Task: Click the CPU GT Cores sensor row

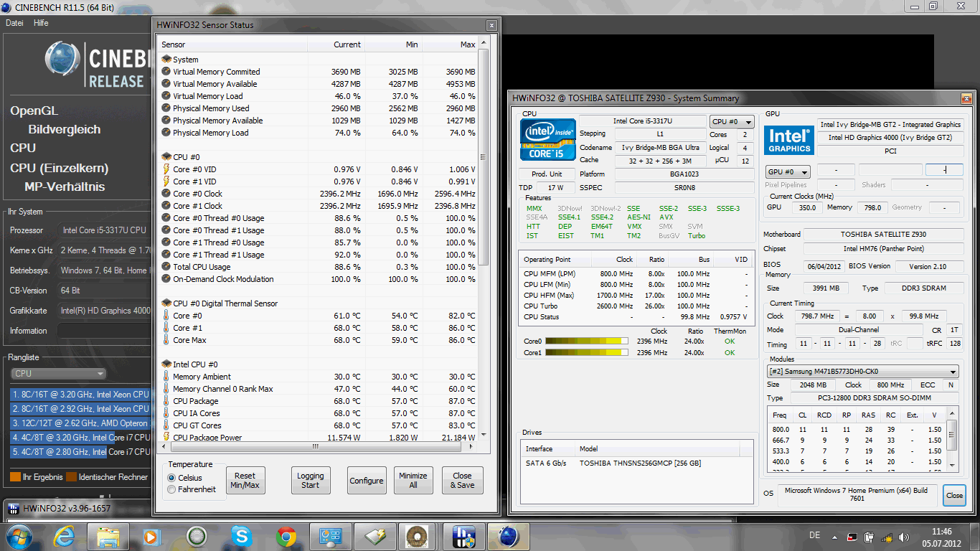Action: pyautogui.click(x=318, y=425)
